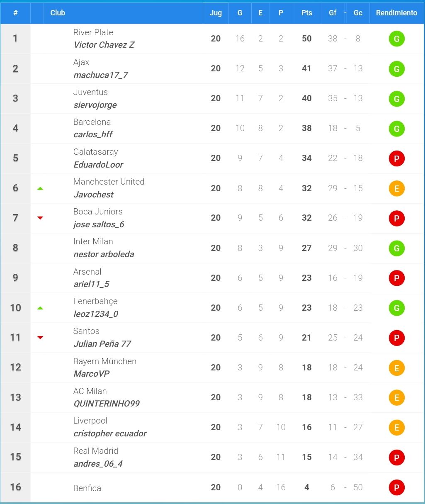Click Manchester United's orange E performance badge
This screenshot has width=425, height=504.
pos(396,188)
